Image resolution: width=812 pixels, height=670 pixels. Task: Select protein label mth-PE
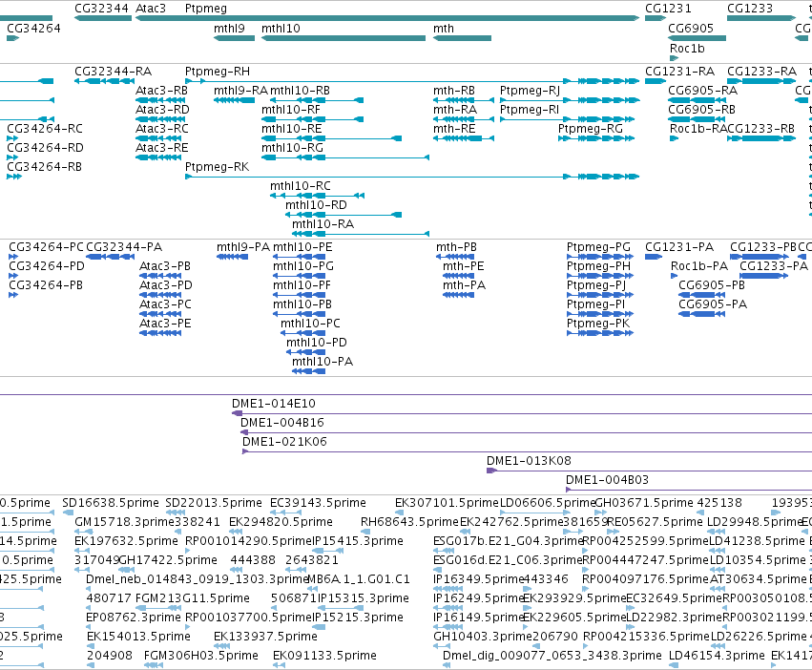(464, 266)
